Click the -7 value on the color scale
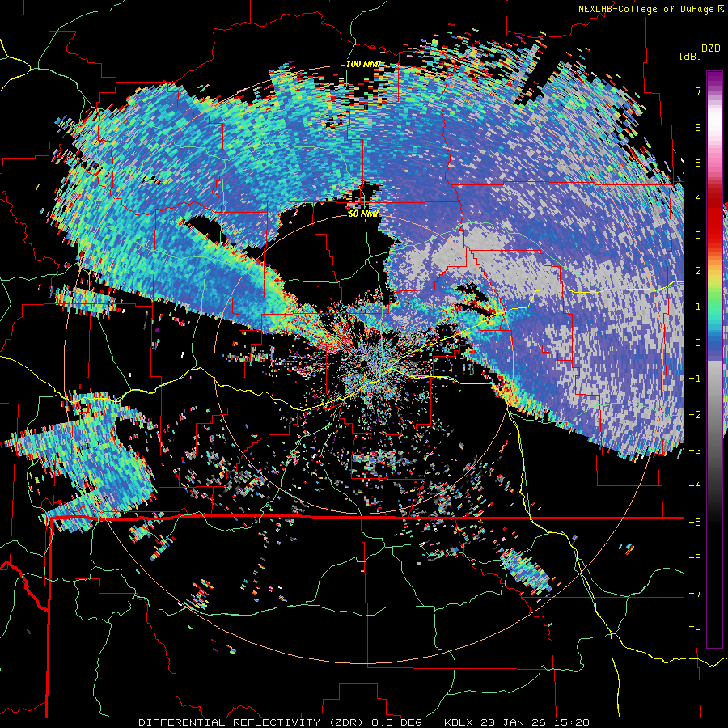 pyautogui.click(x=695, y=594)
